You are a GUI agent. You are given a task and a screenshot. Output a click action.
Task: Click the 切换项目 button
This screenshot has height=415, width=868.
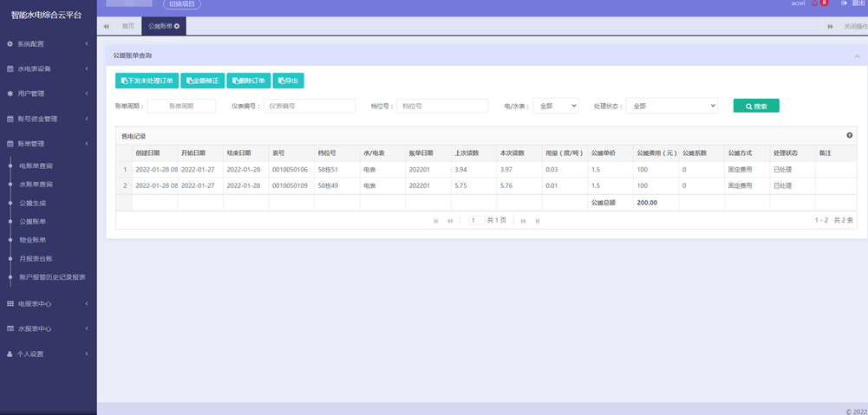click(182, 3)
